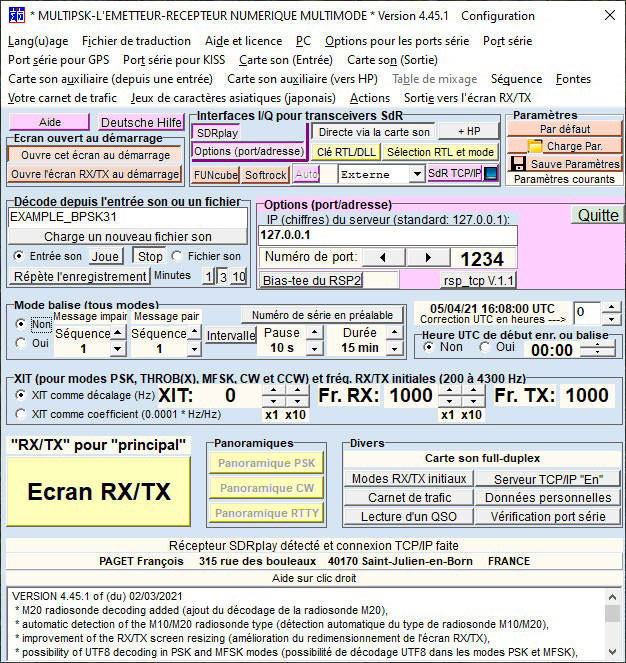Select Entrée son radio button

click(19, 255)
